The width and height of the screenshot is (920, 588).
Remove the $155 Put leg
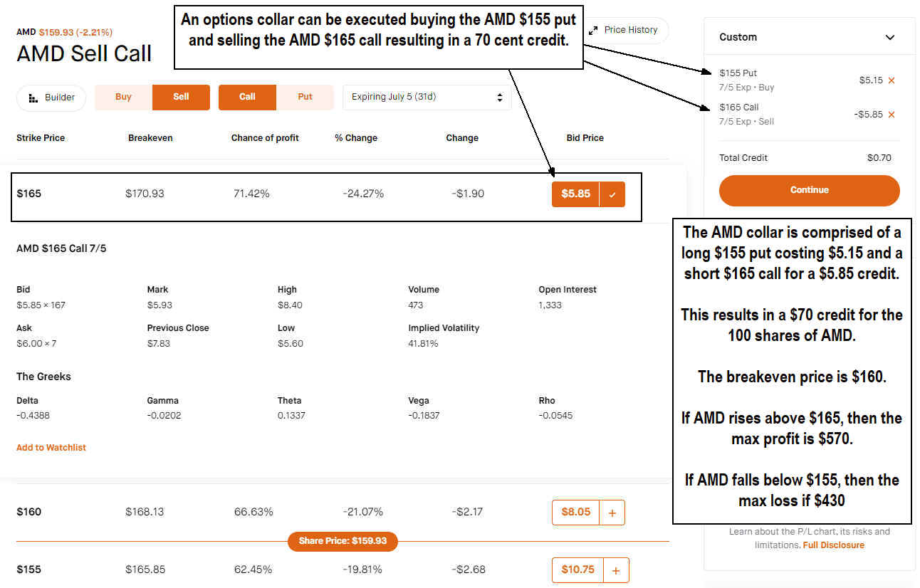click(892, 80)
